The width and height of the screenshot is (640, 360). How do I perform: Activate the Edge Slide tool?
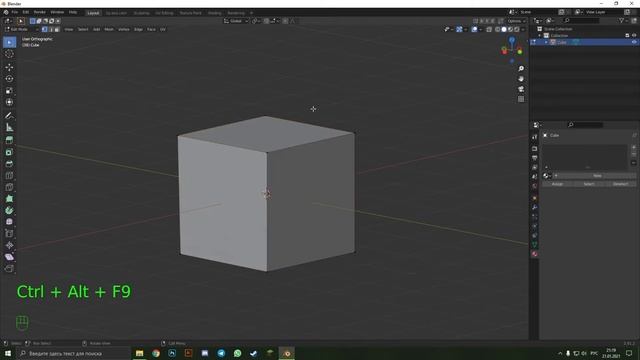coord(9,234)
